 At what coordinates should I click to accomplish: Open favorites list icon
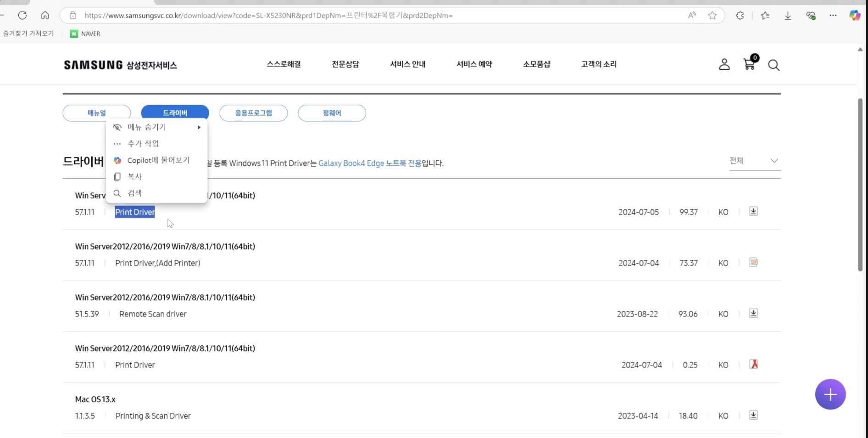(x=765, y=15)
